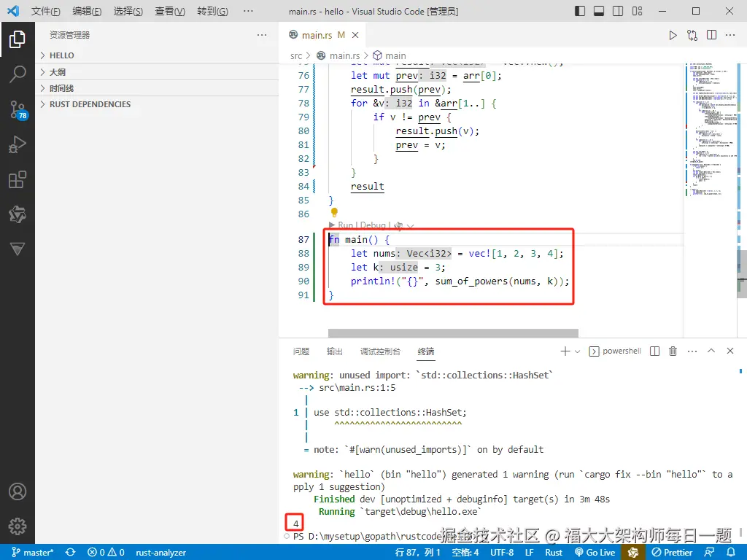Open changes compare icon in editor toolbar

click(x=692, y=35)
